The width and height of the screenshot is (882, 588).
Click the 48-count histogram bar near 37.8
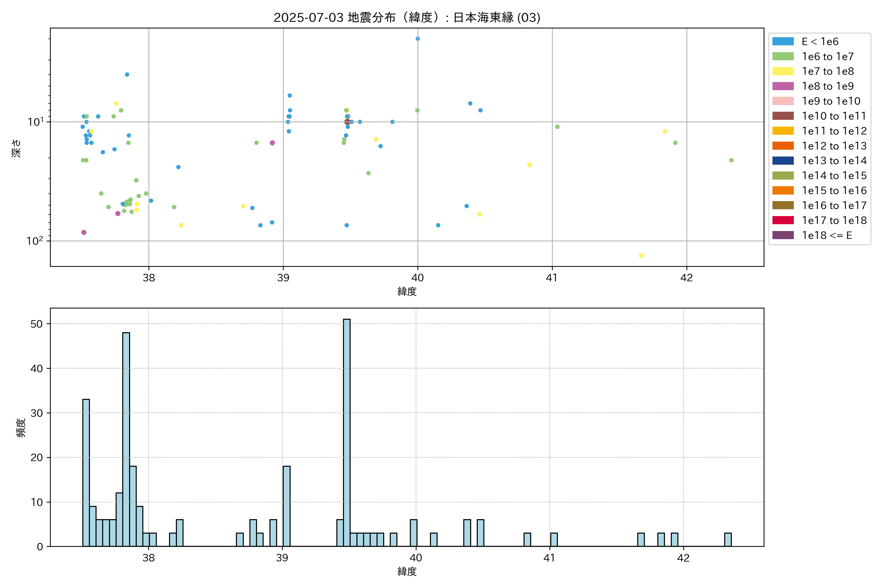[126, 439]
